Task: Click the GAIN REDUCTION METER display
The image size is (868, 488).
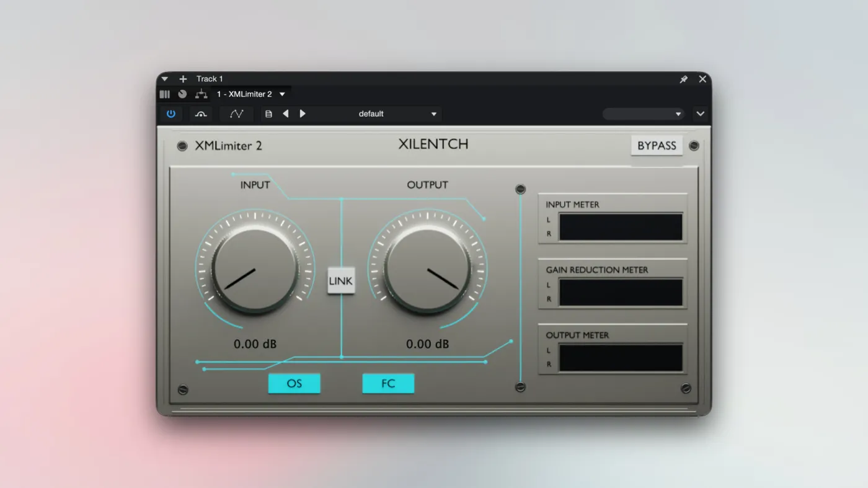Action: (621, 292)
